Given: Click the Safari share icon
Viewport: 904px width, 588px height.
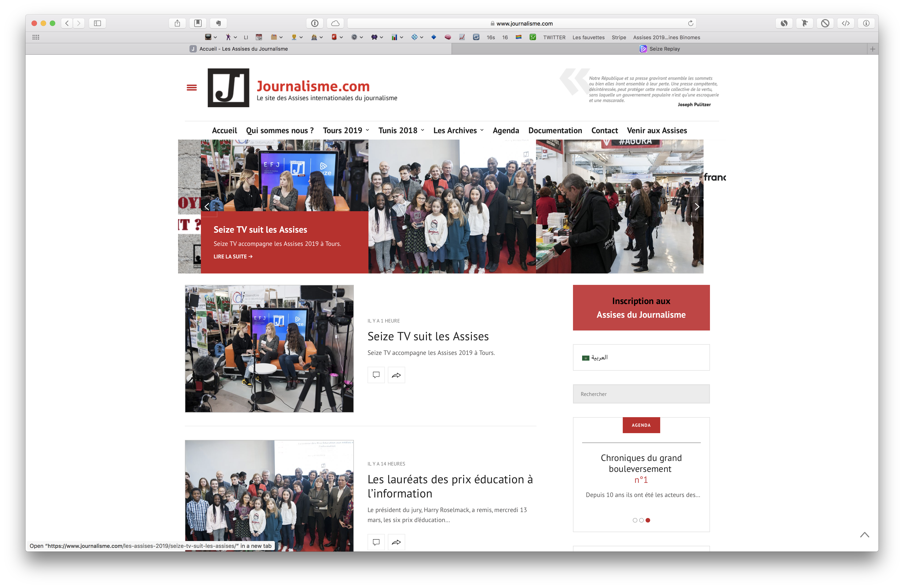Looking at the screenshot, I should click(x=177, y=23).
